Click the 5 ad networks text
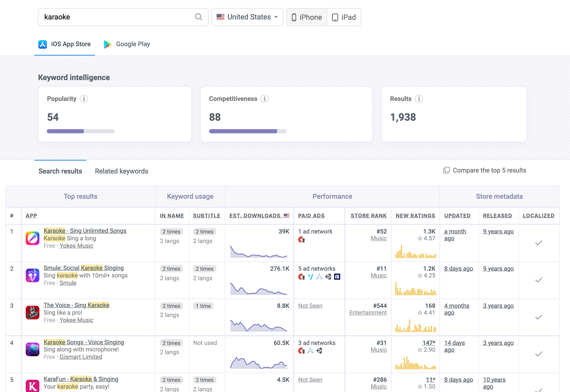Screen dimensions: 570x392 (x=317, y=269)
